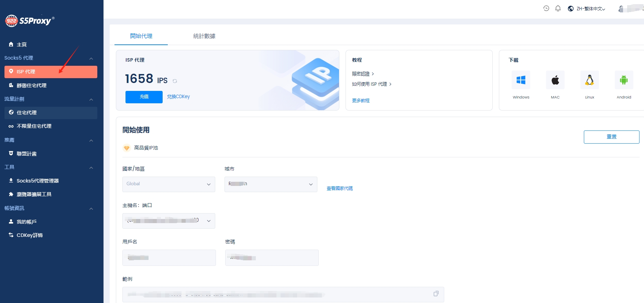
Task: Refresh the IPS count icon
Action: [175, 81]
